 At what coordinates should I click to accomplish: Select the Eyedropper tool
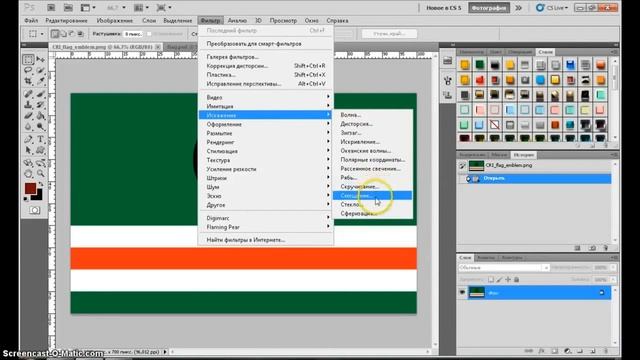point(40,82)
